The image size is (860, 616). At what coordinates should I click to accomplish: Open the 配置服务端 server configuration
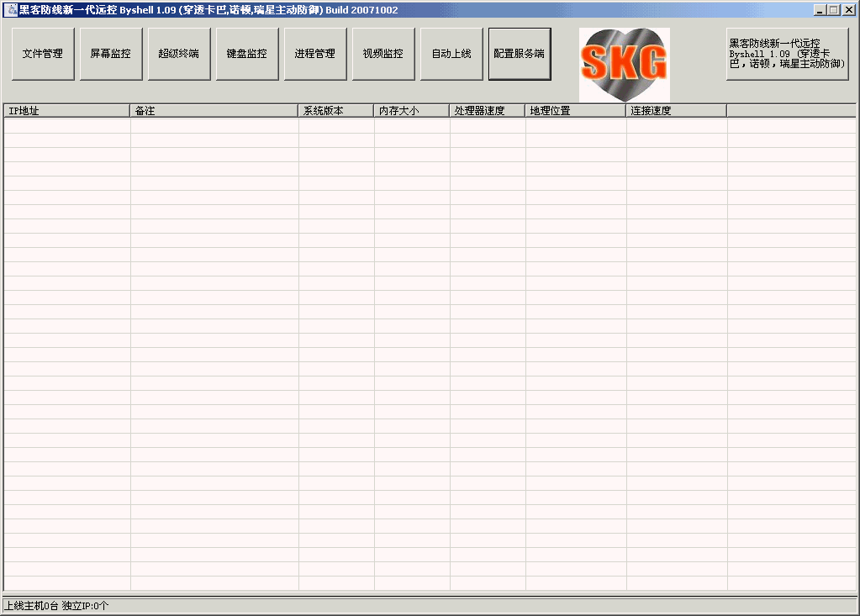coord(519,54)
